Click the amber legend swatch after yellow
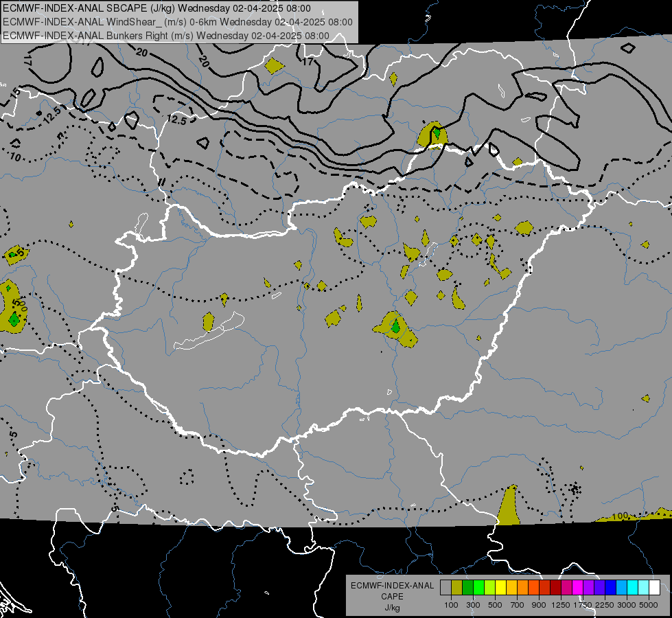 coord(511,588)
